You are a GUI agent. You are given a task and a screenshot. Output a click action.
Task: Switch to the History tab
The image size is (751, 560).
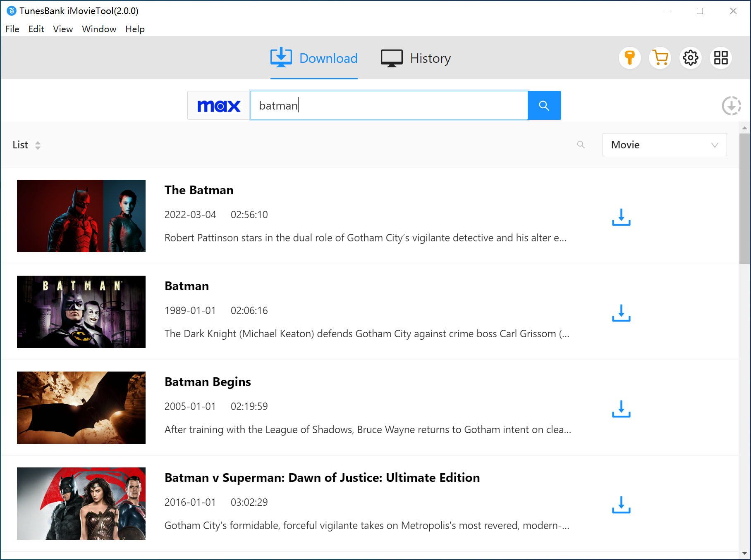tap(416, 58)
